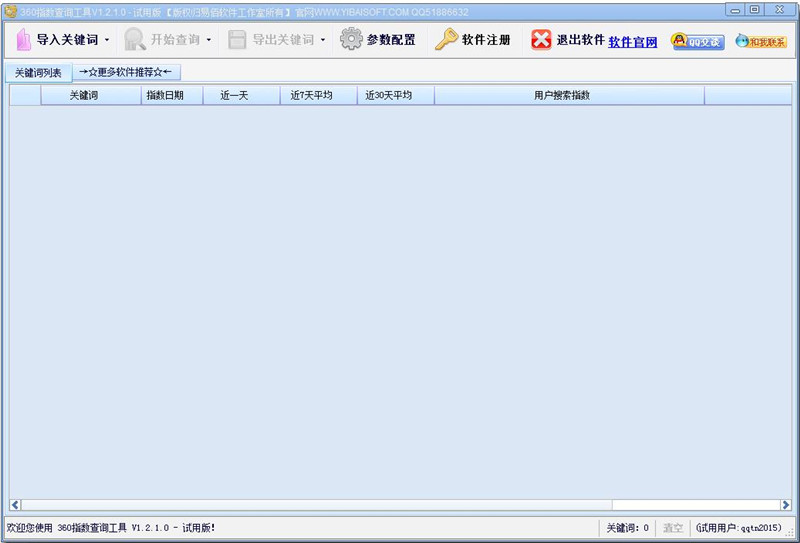This screenshot has height=543, width=800.
Task: Open the 软件官网 hyperlink
Action: click(633, 42)
